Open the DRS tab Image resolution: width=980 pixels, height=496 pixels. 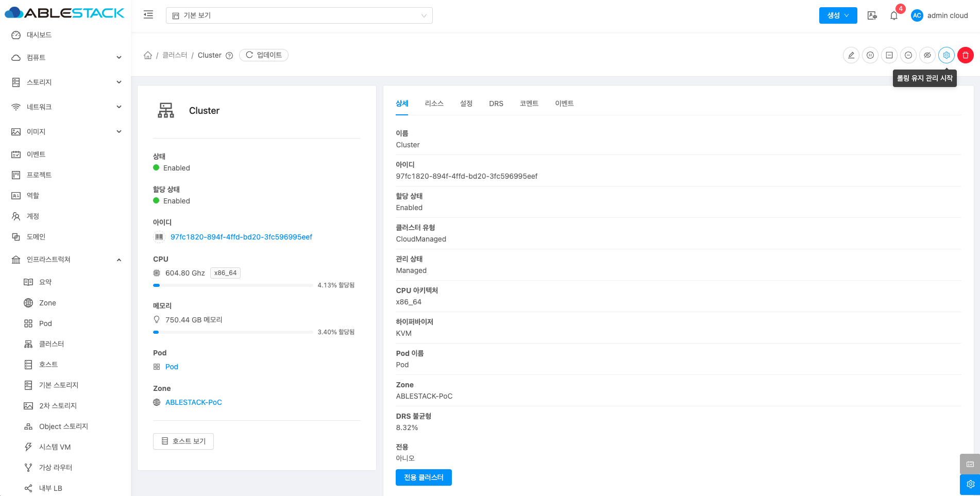[x=496, y=104]
